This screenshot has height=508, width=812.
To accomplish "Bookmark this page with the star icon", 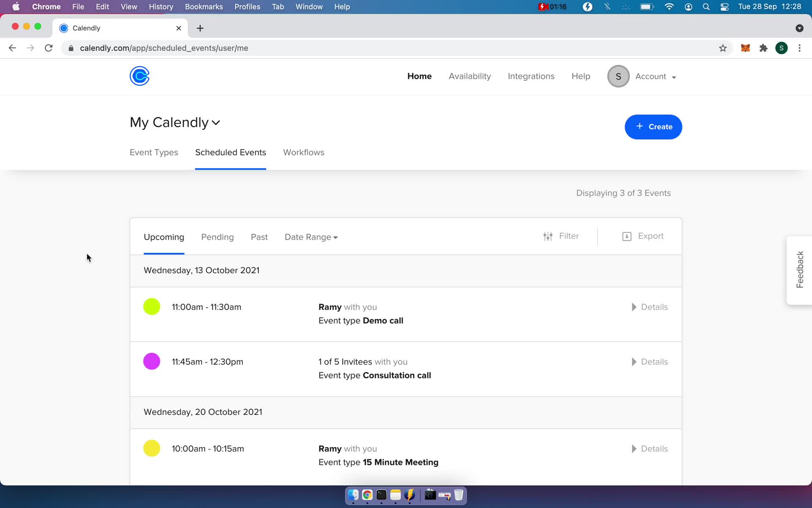I will click(x=723, y=48).
